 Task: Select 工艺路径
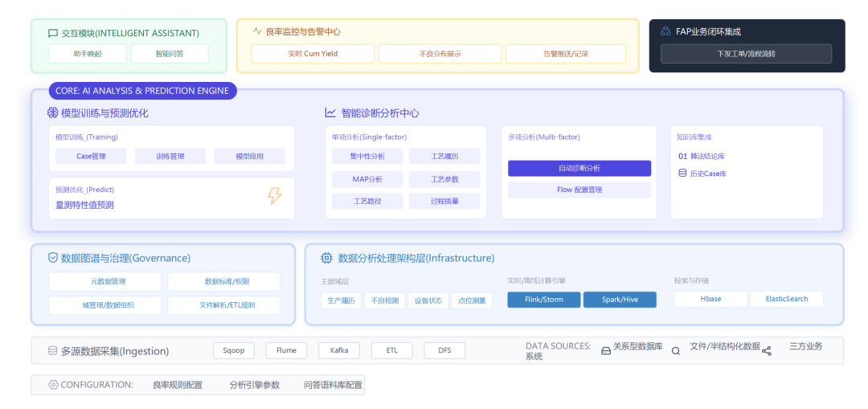367,202
